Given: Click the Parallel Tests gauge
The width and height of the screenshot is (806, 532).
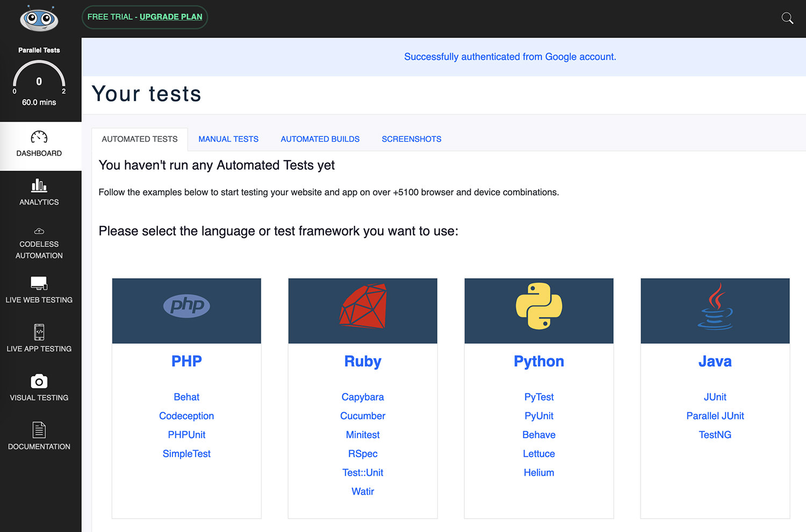Looking at the screenshot, I should (x=39, y=77).
